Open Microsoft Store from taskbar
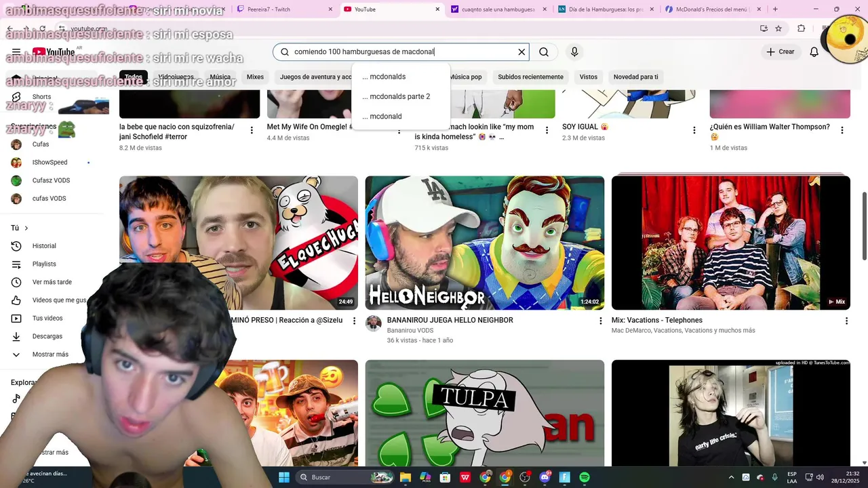 click(x=446, y=477)
